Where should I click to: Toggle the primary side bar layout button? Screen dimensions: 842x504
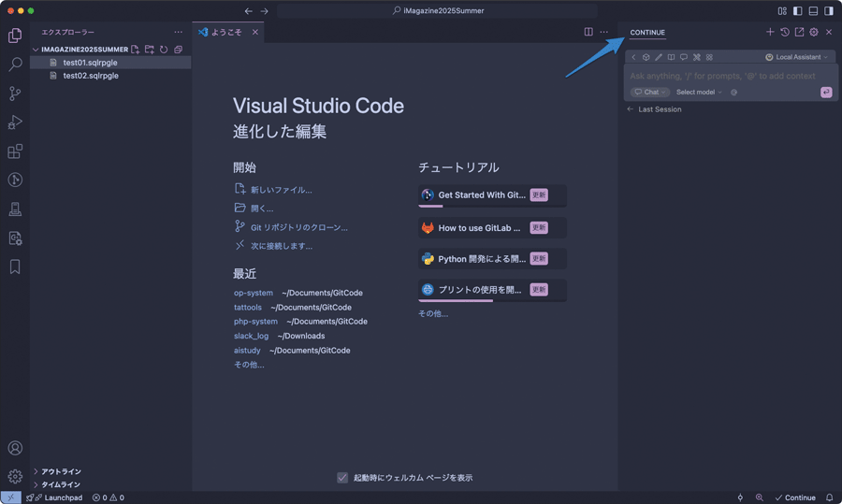(x=797, y=11)
